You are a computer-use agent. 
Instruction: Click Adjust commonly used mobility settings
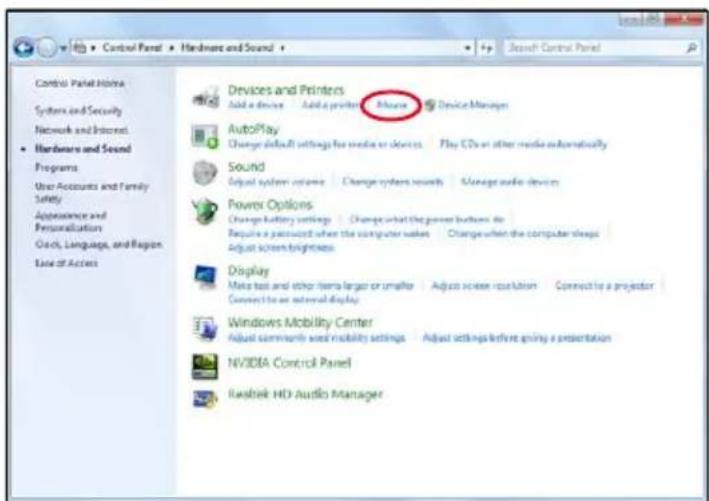(316, 338)
